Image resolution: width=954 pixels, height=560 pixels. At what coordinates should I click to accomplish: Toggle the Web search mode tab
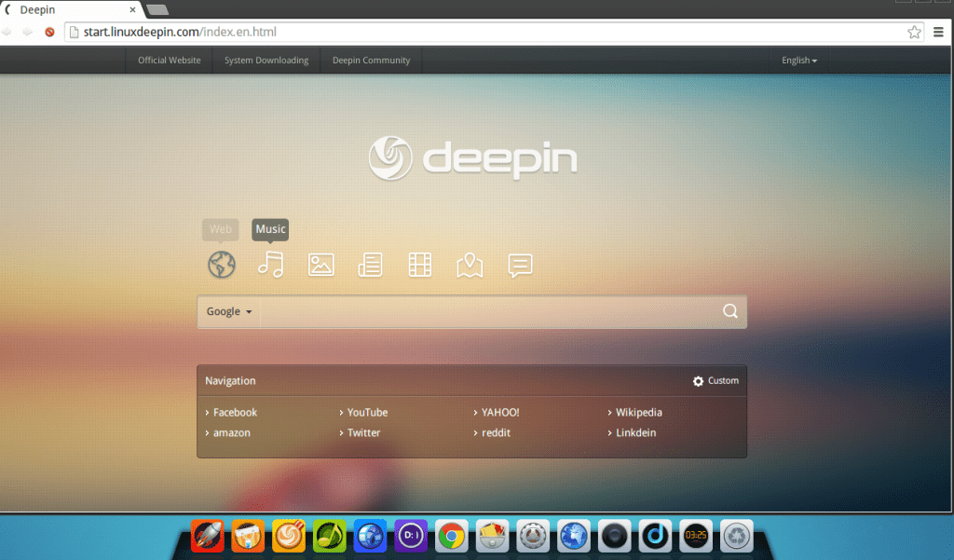[220, 229]
